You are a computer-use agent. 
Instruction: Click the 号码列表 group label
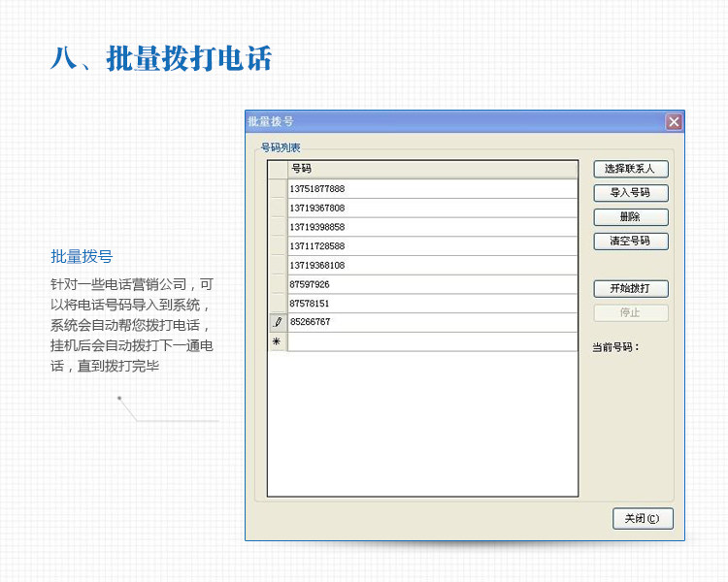(x=281, y=147)
